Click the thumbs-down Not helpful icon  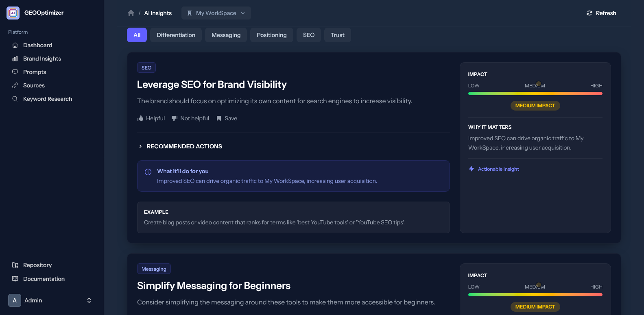click(175, 118)
